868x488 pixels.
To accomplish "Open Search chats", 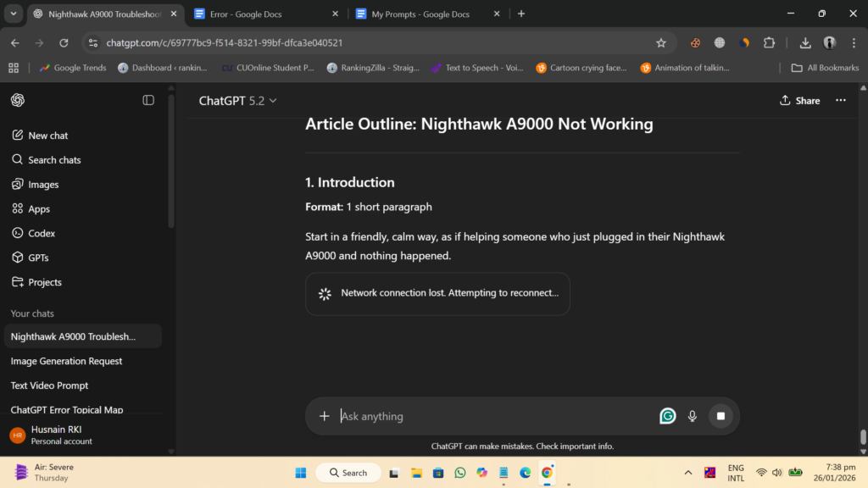I will 52,159.
